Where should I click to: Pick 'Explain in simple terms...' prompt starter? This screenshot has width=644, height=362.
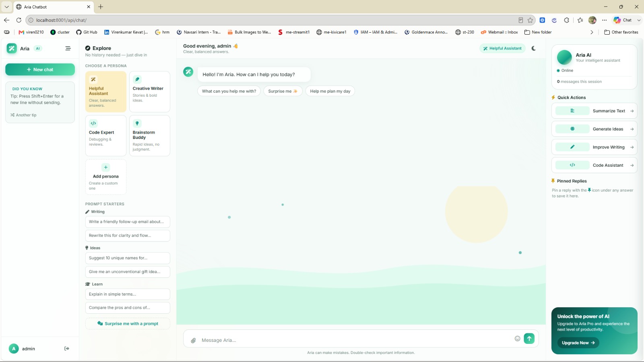(x=128, y=294)
